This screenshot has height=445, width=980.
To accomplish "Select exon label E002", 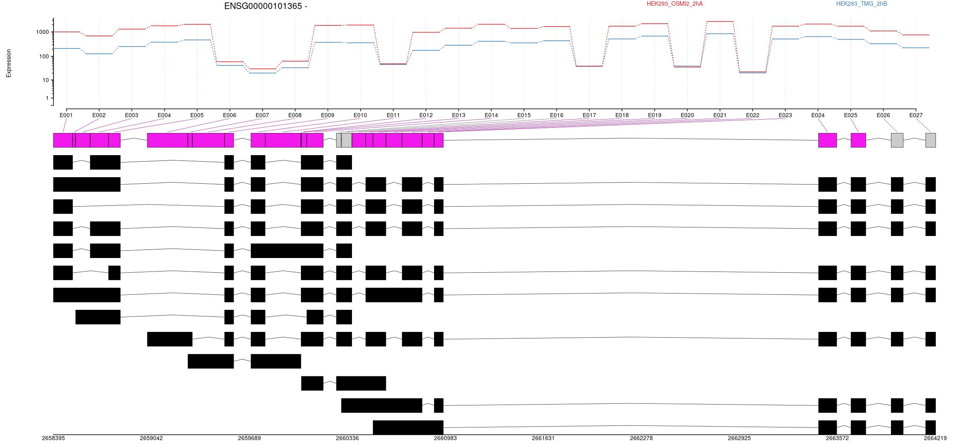I will point(99,115).
